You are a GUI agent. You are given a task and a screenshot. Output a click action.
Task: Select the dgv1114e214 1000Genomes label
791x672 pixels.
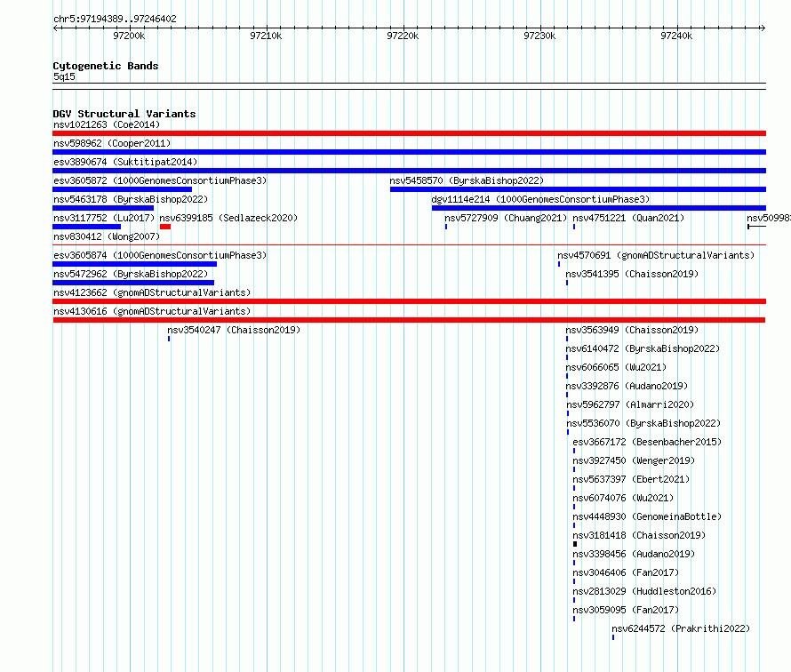pyautogui.click(x=540, y=199)
